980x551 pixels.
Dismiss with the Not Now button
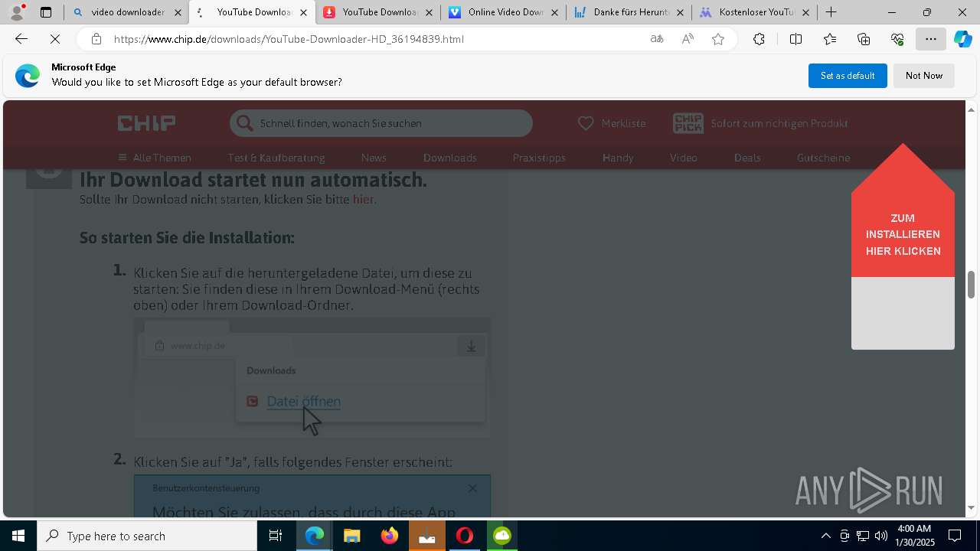pyautogui.click(x=924, y=76)
